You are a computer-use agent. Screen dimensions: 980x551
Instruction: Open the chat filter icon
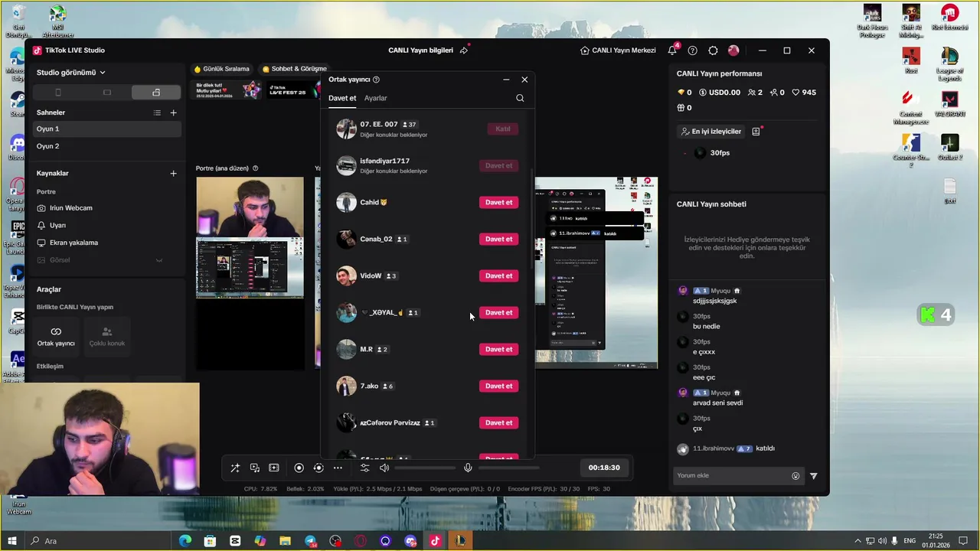(813, 476)
